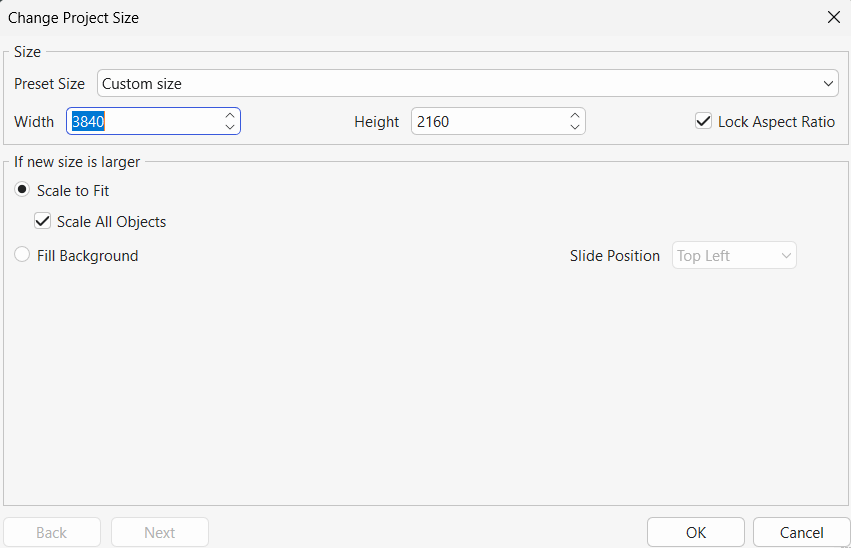Decrease the Height value with down arrow
The height and width of the screenshot is (548, 851).
pyautogui.click(x=575, y=127)
